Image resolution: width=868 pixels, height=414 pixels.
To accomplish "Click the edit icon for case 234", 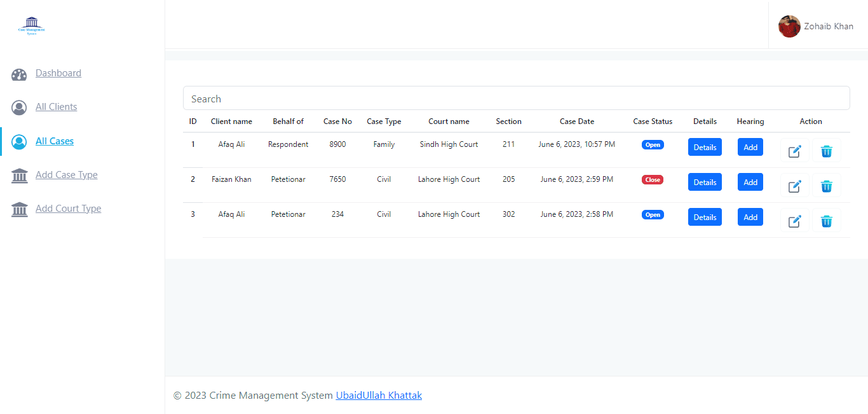I will click(x=794, y=221).
